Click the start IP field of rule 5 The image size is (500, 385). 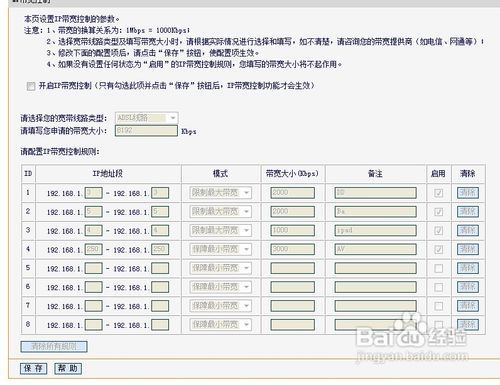93,268
